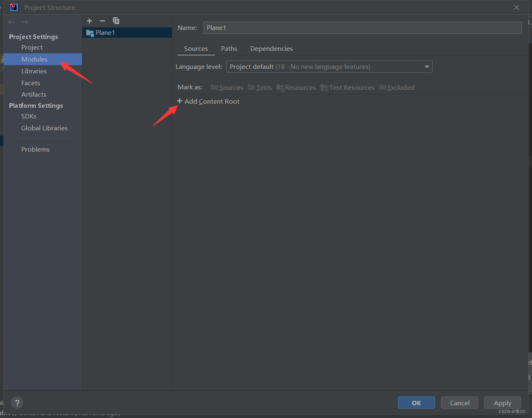Image resolution: width=532 pixels, height=418 pixels.
Task: Click the copy module icon
Action: point(116,21)
